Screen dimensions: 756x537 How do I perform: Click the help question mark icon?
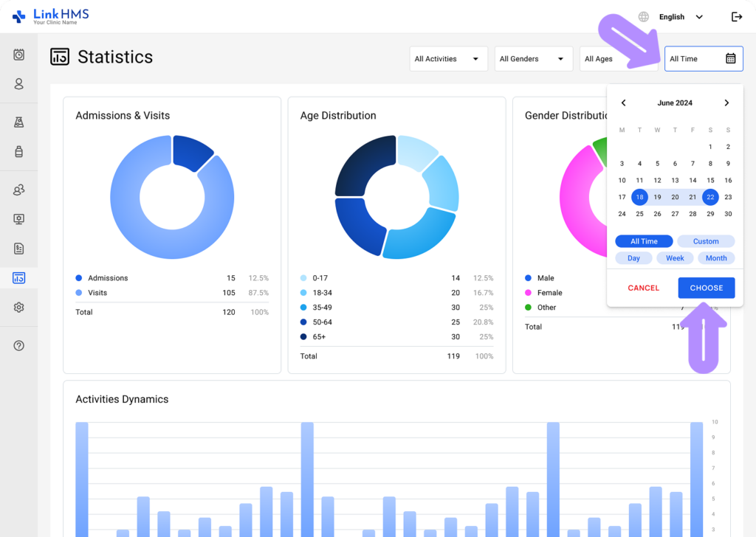(x=18, y=344)
